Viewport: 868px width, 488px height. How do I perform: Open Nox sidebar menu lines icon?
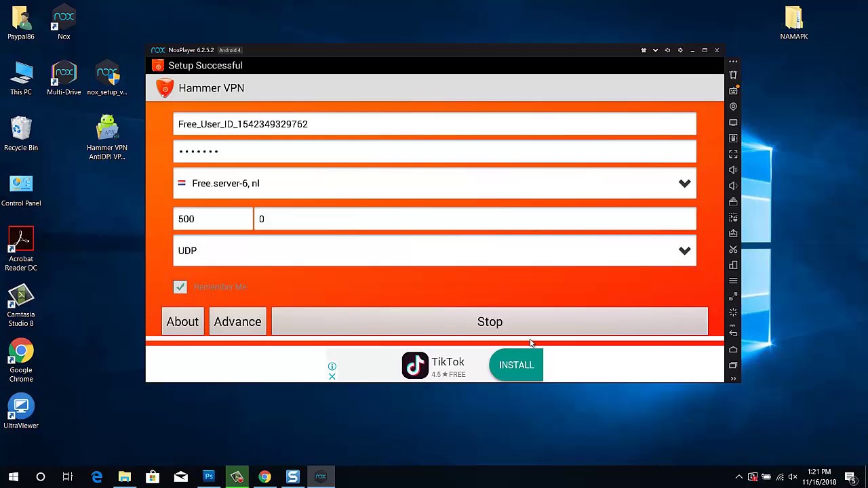(733, 281)
